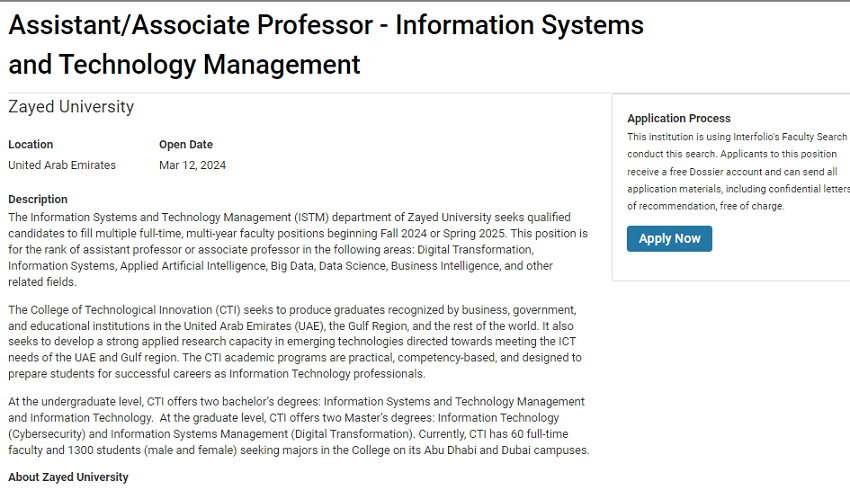This screenshot has height=499, width=850.
Task: Click the Apply Now button
Action: [x=669, y=239]
